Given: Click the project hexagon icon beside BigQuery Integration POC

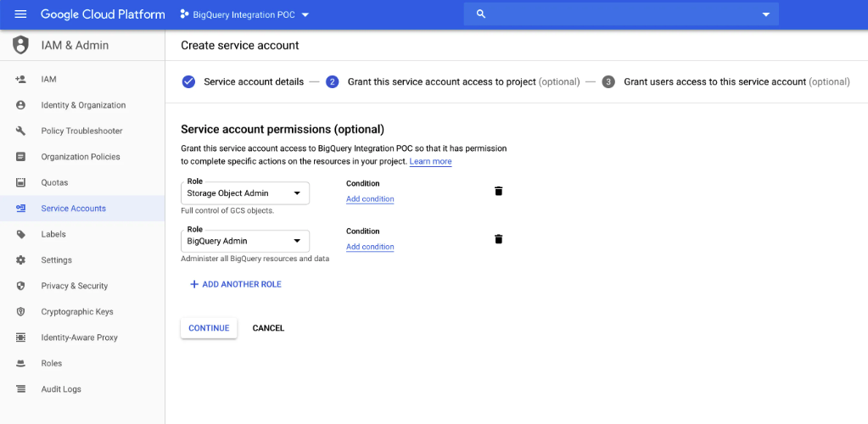Looking at the screenshot, I should click(x=184, y=14).
